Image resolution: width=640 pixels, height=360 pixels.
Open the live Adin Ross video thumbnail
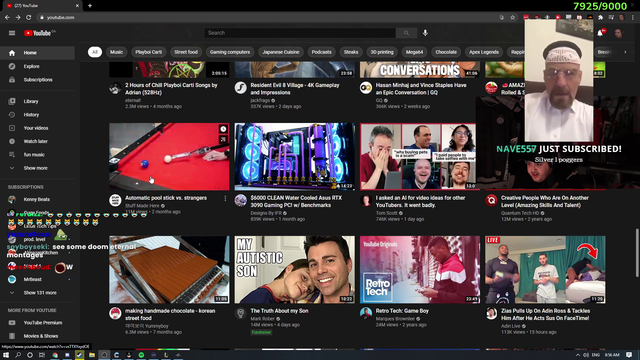click(x=545, y=269)
